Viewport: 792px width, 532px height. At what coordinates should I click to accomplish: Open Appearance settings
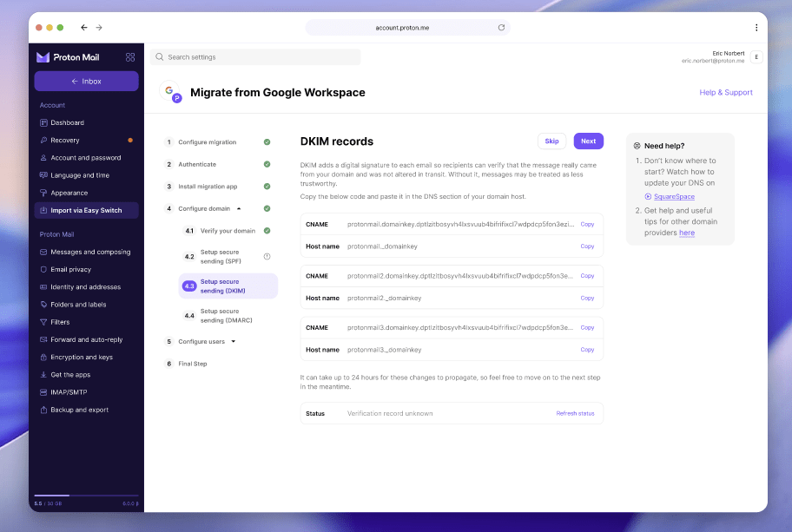pos(86,193)
